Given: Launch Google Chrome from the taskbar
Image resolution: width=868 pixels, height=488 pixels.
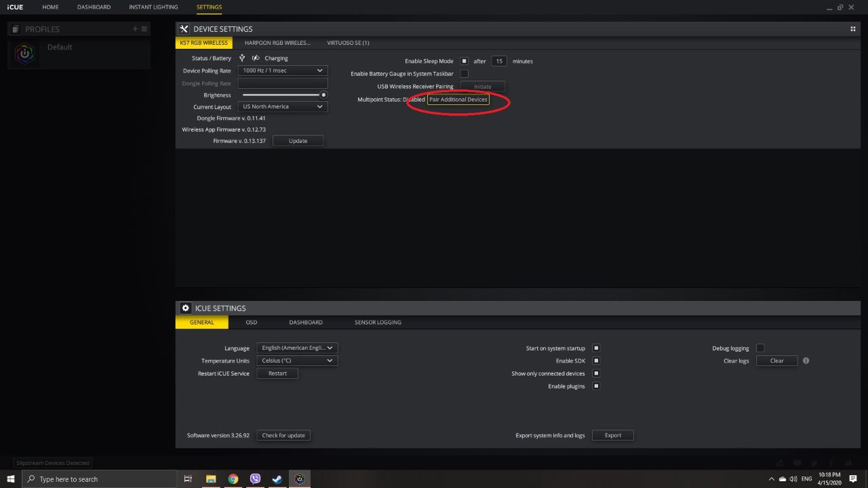Looking at the screenshot, I should (x=233, y=479).
